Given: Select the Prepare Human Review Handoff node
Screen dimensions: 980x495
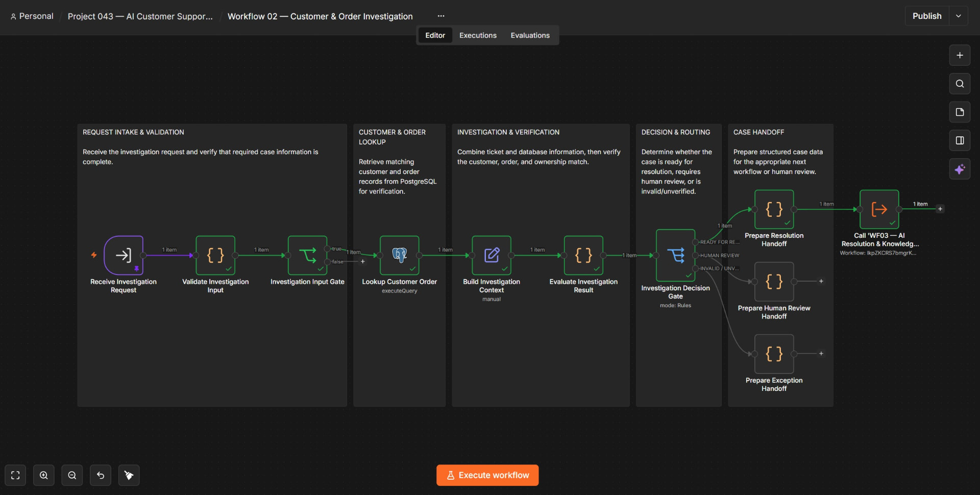Looking at the screenshot, I should [x=774, y=282].
